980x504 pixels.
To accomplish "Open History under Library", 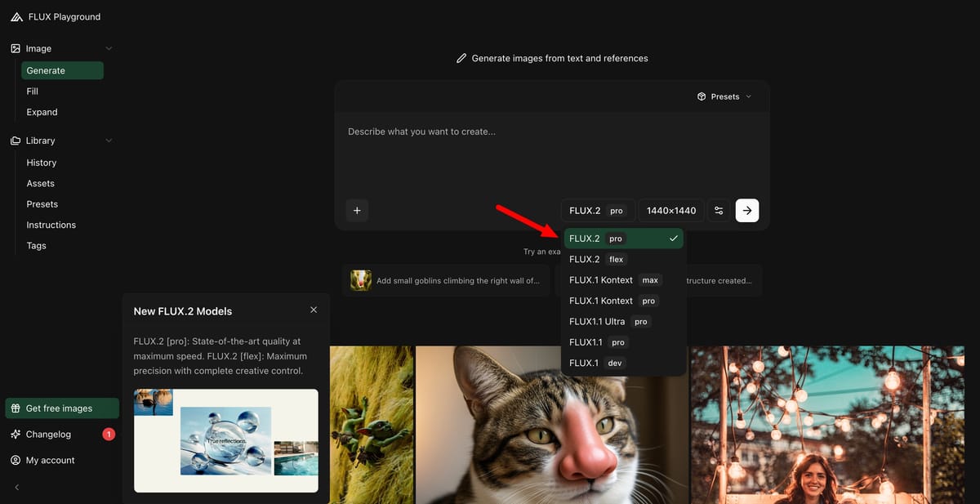I will coord(41,163).
